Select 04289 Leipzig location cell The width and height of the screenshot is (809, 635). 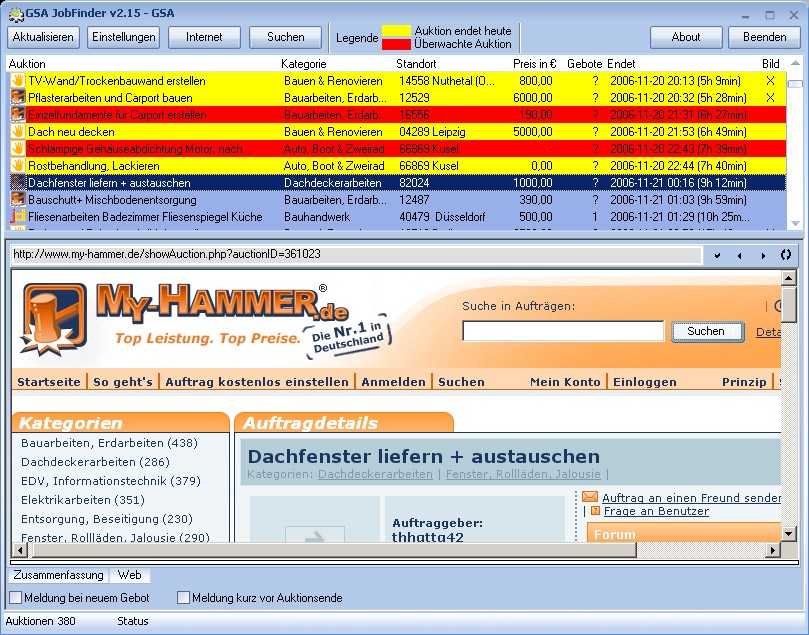click(432, 132)
